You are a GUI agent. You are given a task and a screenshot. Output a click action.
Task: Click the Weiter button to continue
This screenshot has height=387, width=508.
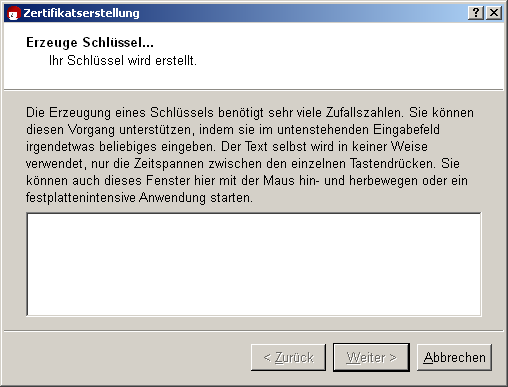[x=371, y=357]
